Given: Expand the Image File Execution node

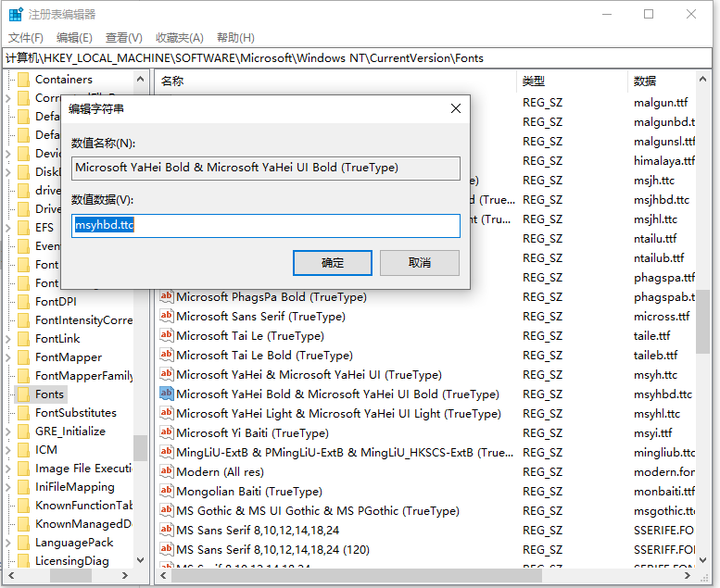Looking at the screenshot, I should [8, 469].
